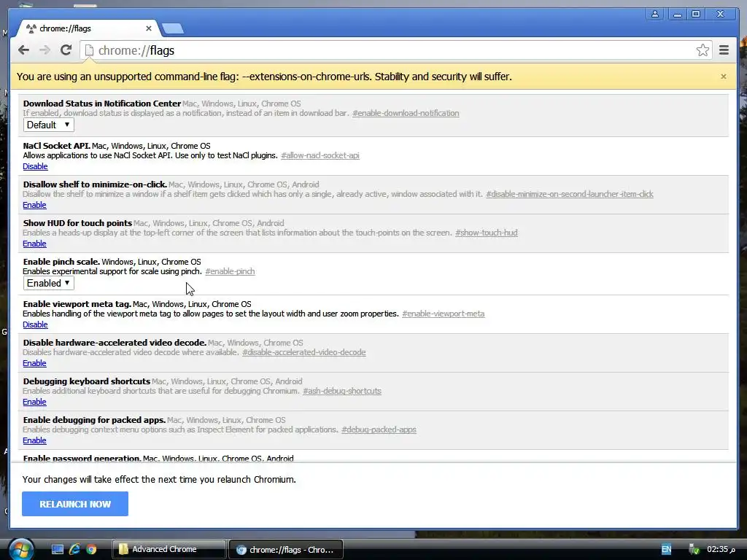
Task: Reload the chrome://flags page
Action: pos(66,50)
